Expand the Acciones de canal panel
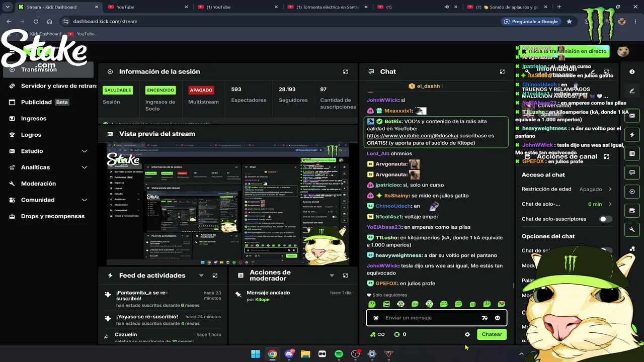Image resolution: width=644 pixels, height=362 pixels. tap(606, 156)
